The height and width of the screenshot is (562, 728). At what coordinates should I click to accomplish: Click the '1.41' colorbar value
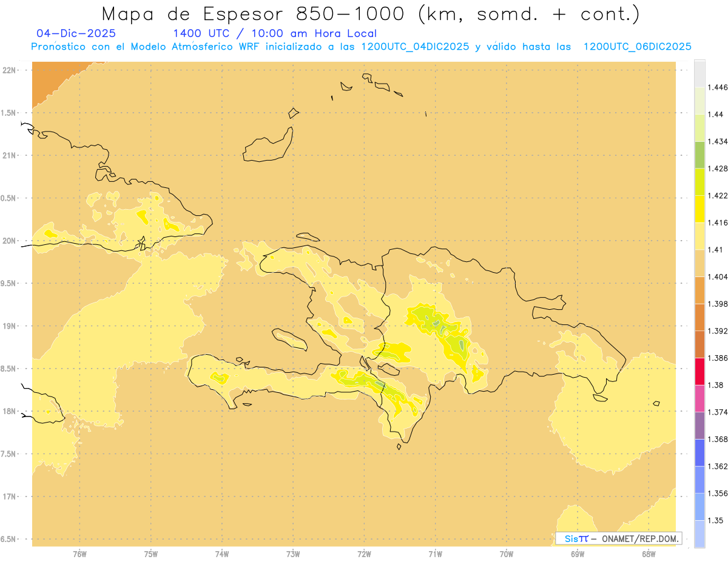pyautogui.click(x=715, y=250)
